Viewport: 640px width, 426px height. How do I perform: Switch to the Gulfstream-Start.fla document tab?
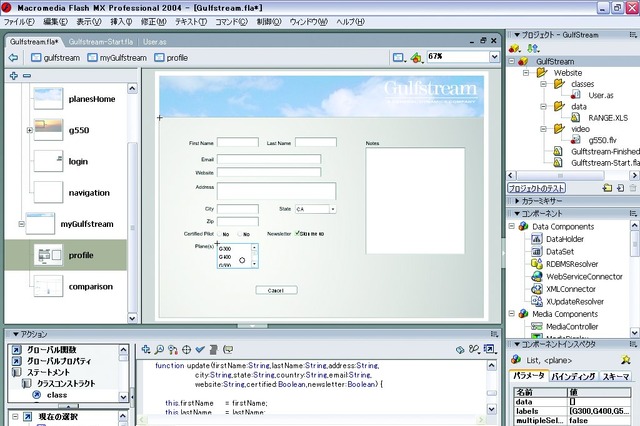[x=101, y=42]
